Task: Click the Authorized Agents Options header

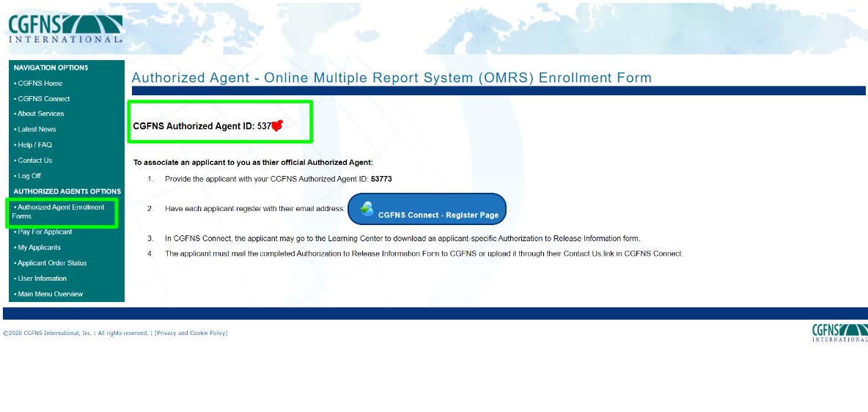Action: click(67, 191)
